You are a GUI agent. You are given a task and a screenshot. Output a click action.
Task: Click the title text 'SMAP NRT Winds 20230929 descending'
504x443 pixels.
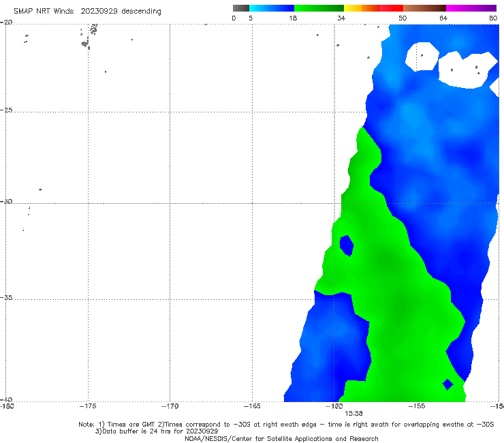click(x=87, y=11)
